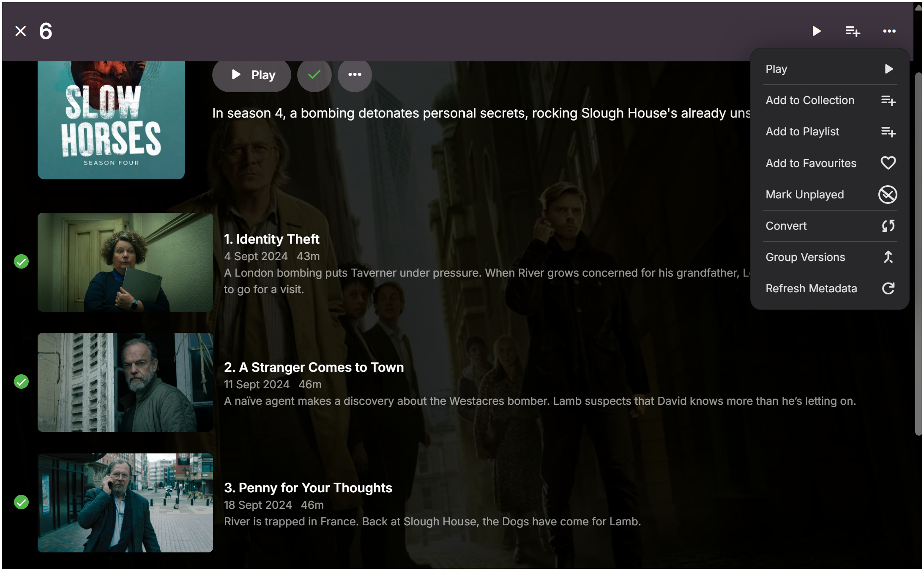Open the three-dot menu in the top bar

(x=889, y=31)
